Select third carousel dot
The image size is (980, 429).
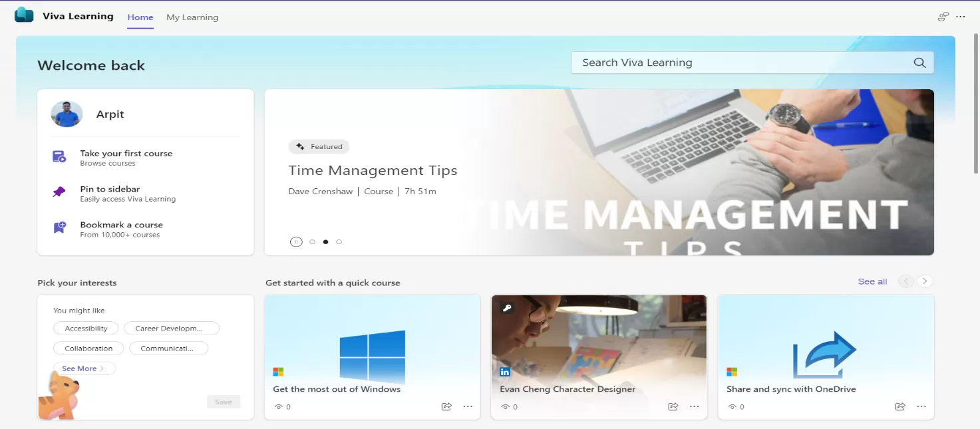pos(339,242)
